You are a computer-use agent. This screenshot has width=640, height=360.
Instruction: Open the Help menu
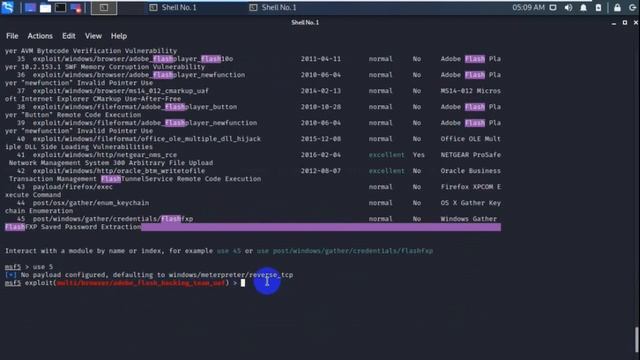[x=119, y=36]
